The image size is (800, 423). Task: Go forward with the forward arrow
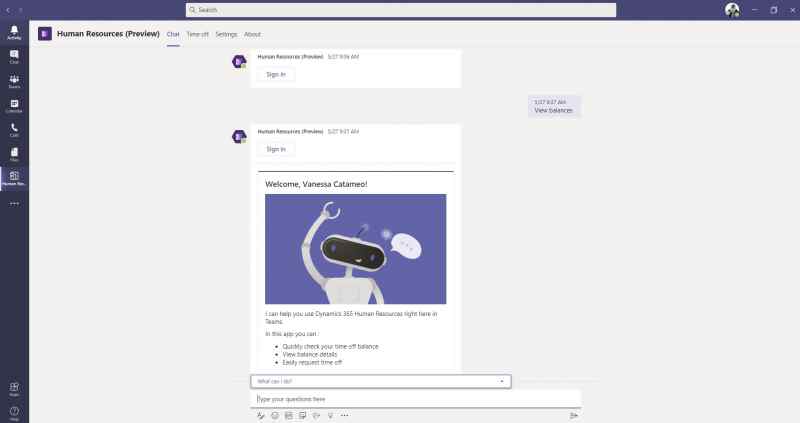21,10
